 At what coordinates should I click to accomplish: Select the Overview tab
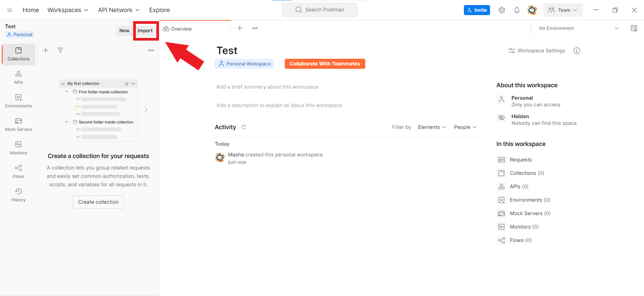point(195,29)
